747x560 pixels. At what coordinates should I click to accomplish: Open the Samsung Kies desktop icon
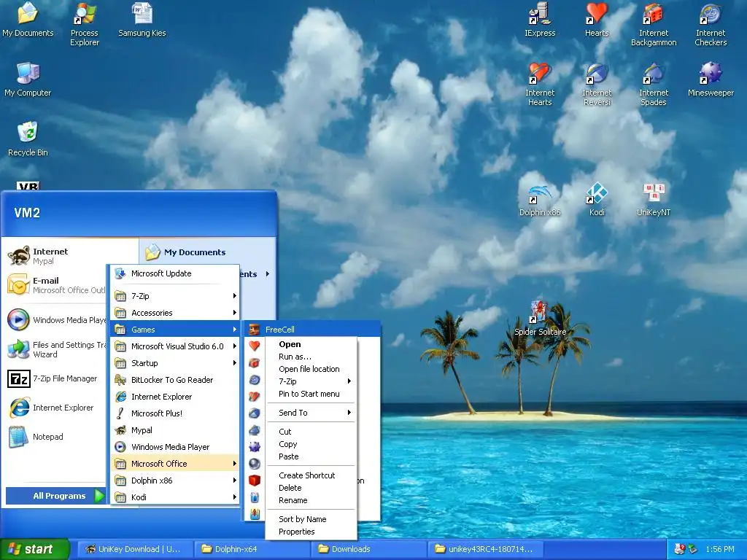(142, 20)
